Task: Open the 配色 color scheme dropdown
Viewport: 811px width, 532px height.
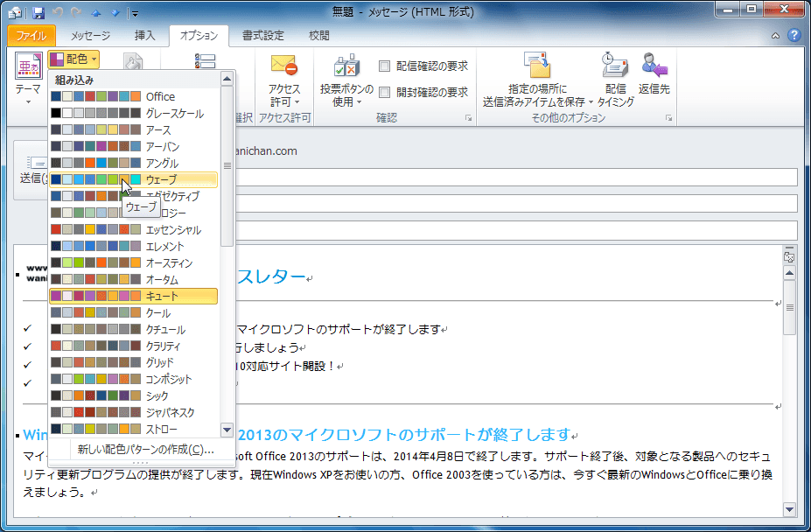Action: [x=74, y=59]
